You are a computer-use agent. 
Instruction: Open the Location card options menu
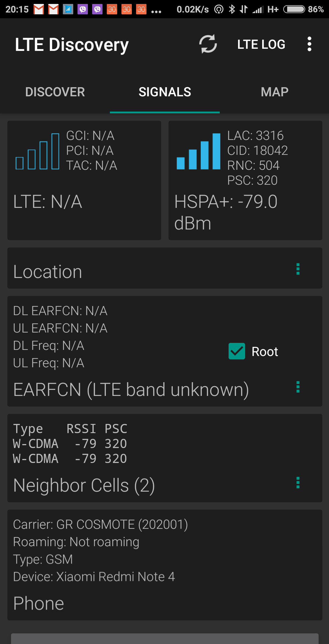(298, 269)
